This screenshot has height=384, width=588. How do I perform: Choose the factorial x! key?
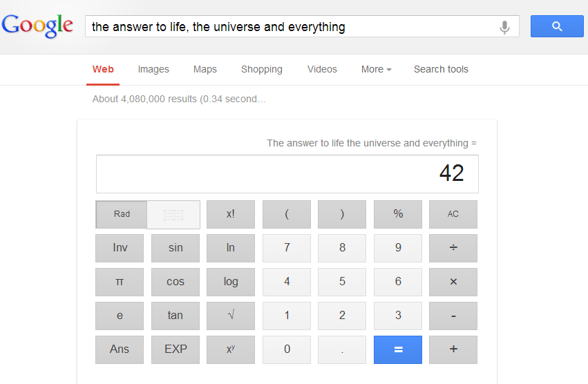tap(231, 214)
